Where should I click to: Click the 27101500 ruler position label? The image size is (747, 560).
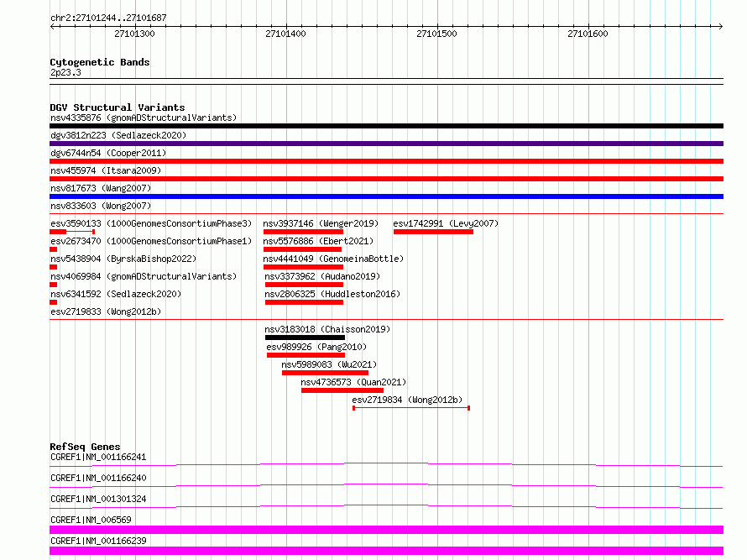[436, 34]
